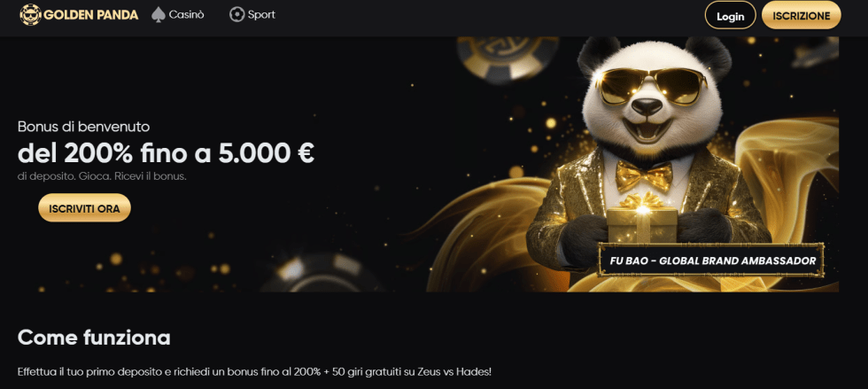Click the Fu Bao Global Brand Ambassador label
This screenshot has width=868, height=389.
(712, 261)
